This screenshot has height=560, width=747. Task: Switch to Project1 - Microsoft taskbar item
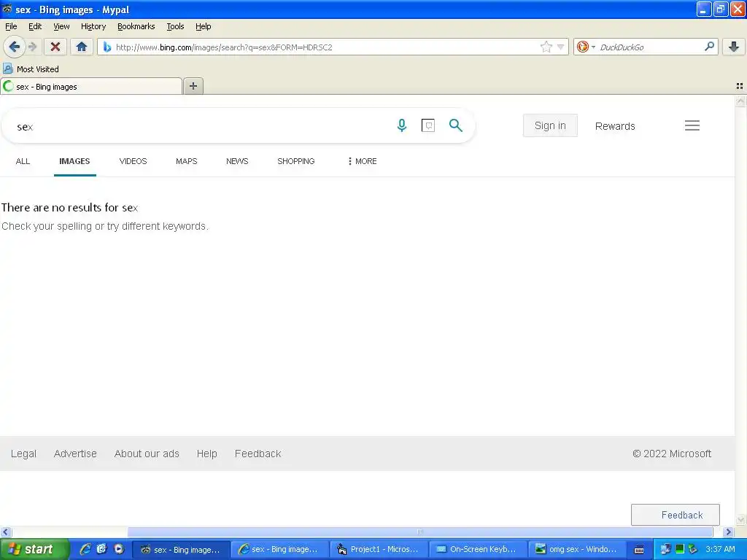379,549
